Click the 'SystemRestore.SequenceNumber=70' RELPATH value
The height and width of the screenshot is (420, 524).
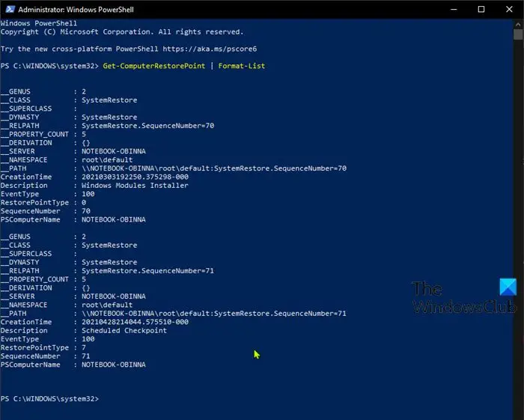[x=147, y=126]
